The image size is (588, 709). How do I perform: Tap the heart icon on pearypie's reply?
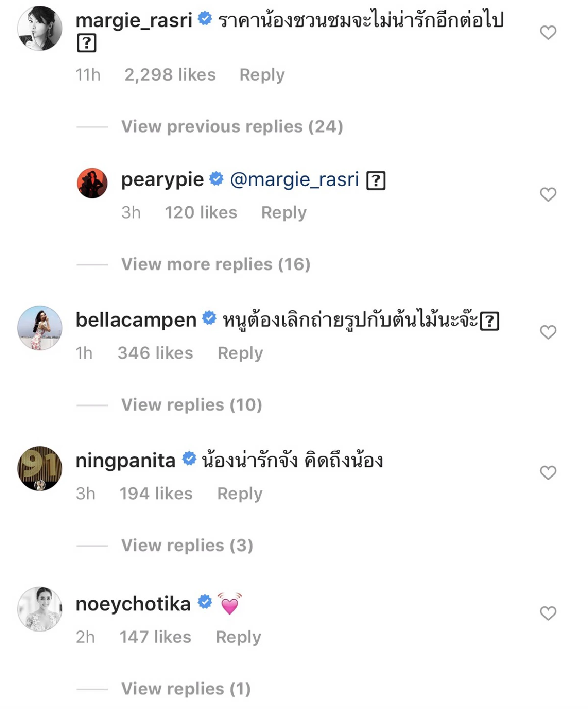tap(548, 195)
